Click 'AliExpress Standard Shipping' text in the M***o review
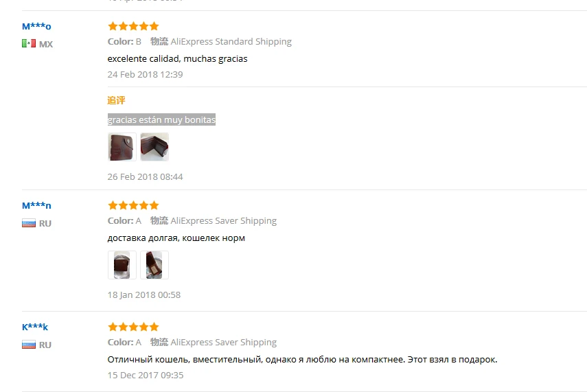 pyautogui.click(x=231, y=42)
